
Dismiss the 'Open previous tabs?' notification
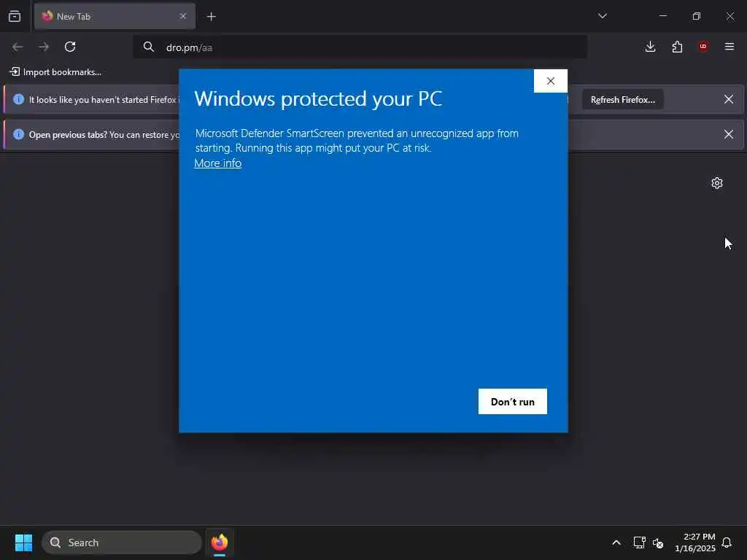[x=729, y=134]
